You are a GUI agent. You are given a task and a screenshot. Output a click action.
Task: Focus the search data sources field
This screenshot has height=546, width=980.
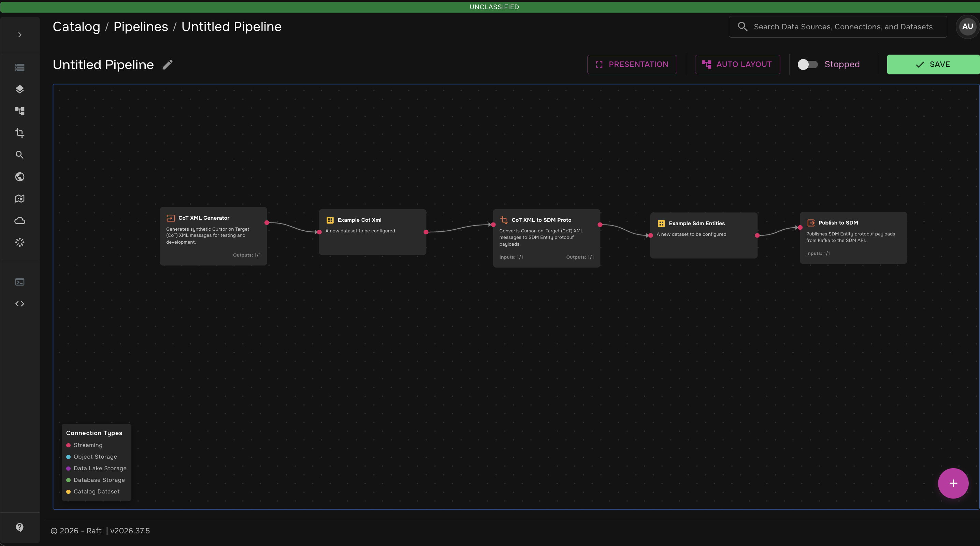coord(838,27)
